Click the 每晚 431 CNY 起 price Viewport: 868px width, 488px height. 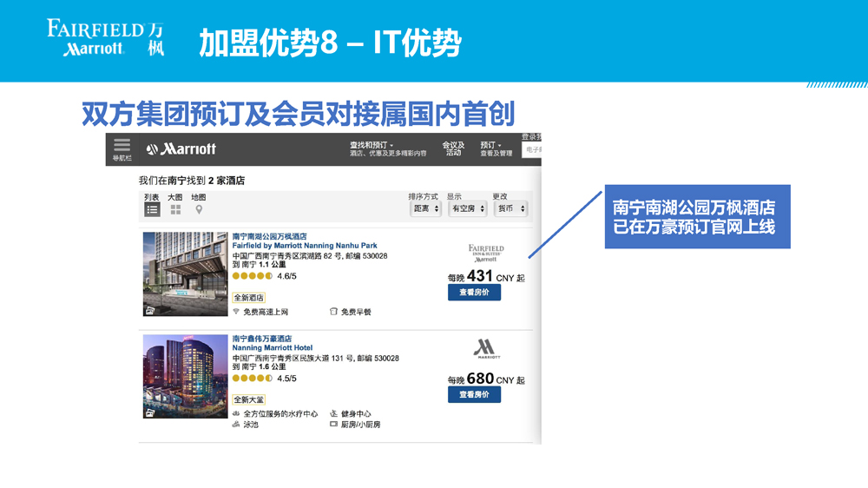(x=486, y=276)
